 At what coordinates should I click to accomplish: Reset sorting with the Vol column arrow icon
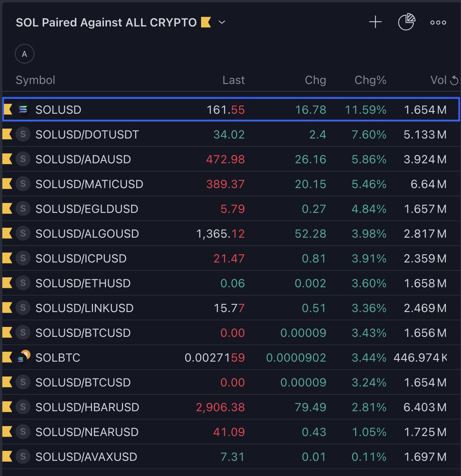point(454,81)
